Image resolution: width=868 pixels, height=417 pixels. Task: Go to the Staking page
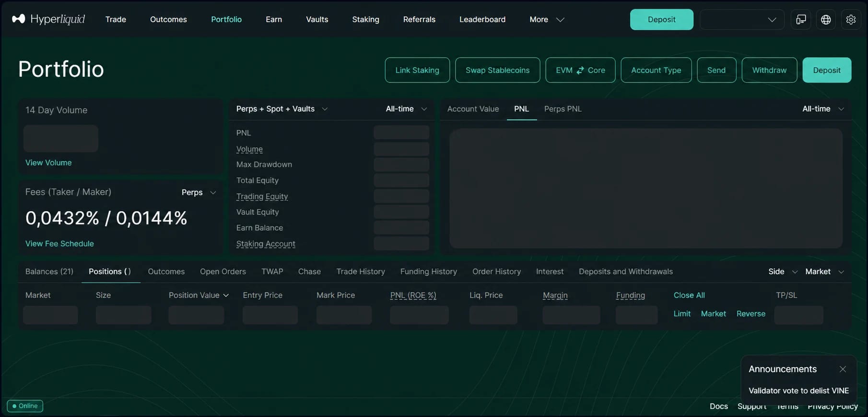pos(365,19)
